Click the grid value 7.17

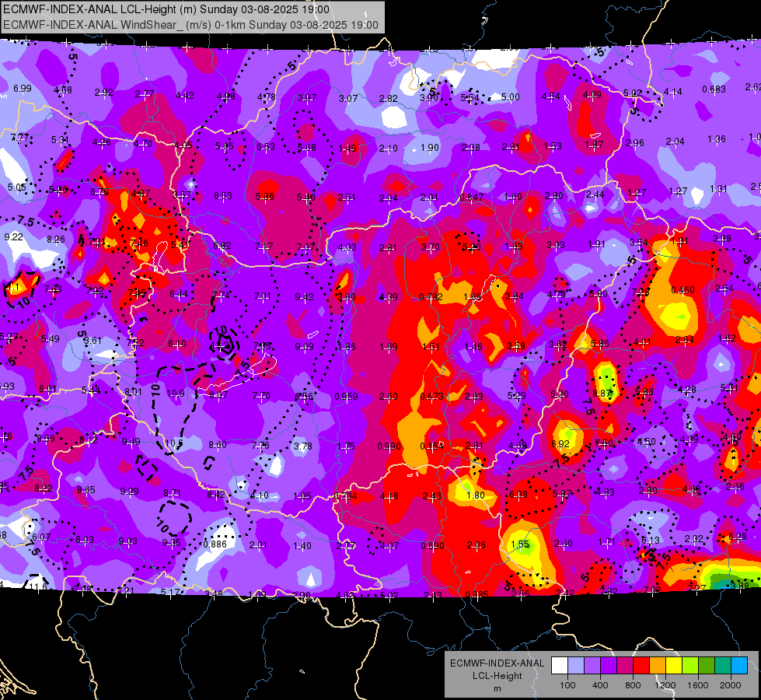tap(264, 247)
